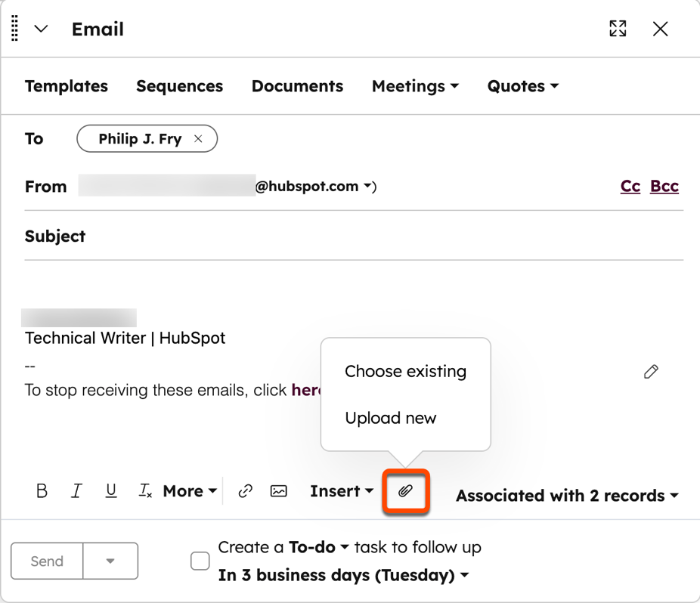The height and width of the screenshot is (603, 700).
Task: Clear formatting with the remove-format icon
Action: [145, 490]
